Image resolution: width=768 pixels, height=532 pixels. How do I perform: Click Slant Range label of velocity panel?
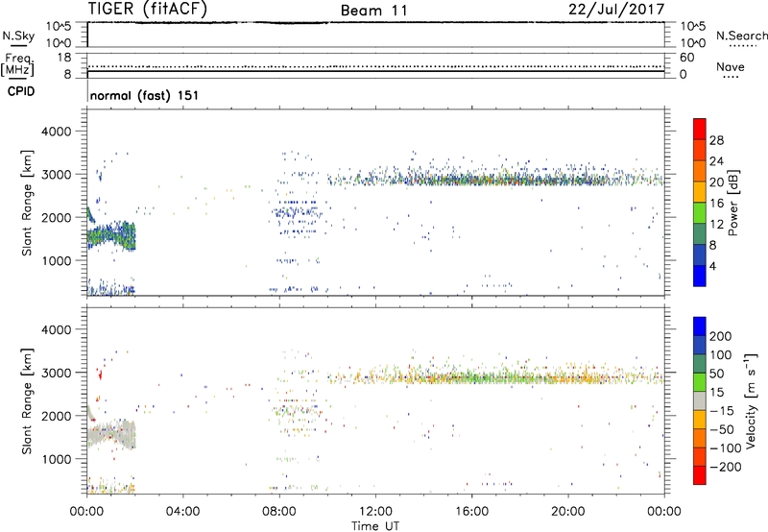point(27,401)
